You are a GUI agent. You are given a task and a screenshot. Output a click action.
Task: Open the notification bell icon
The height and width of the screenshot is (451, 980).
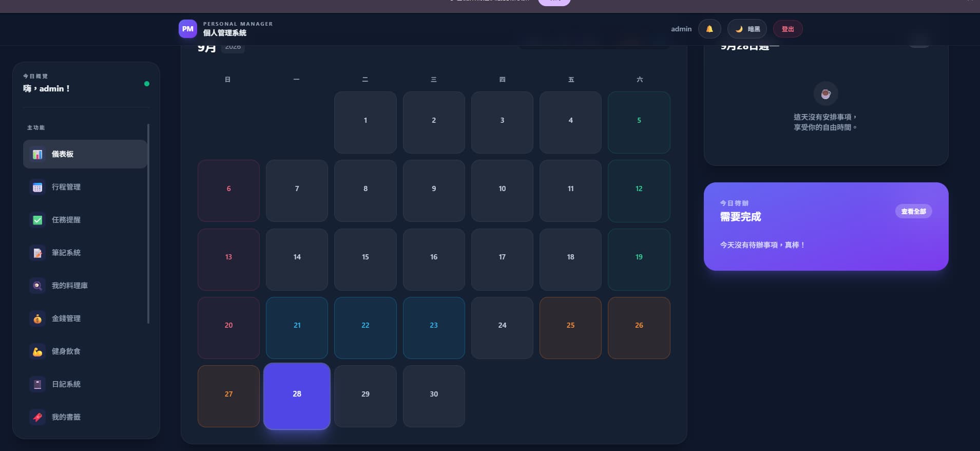pos(709,29)
